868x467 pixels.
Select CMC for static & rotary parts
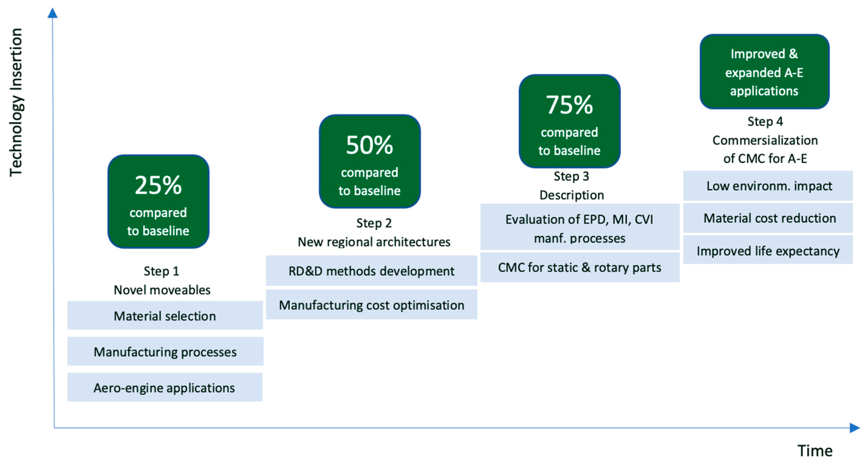click(x=579, y=267)
